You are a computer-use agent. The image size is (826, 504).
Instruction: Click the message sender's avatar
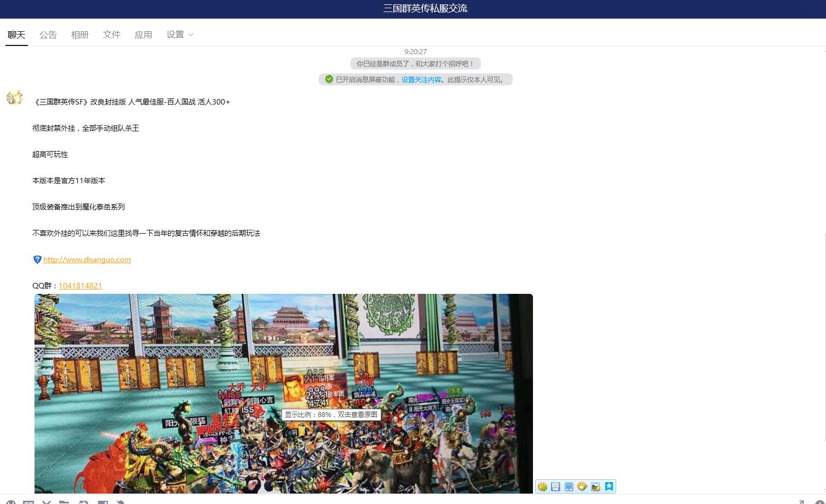tap(15, 98)
